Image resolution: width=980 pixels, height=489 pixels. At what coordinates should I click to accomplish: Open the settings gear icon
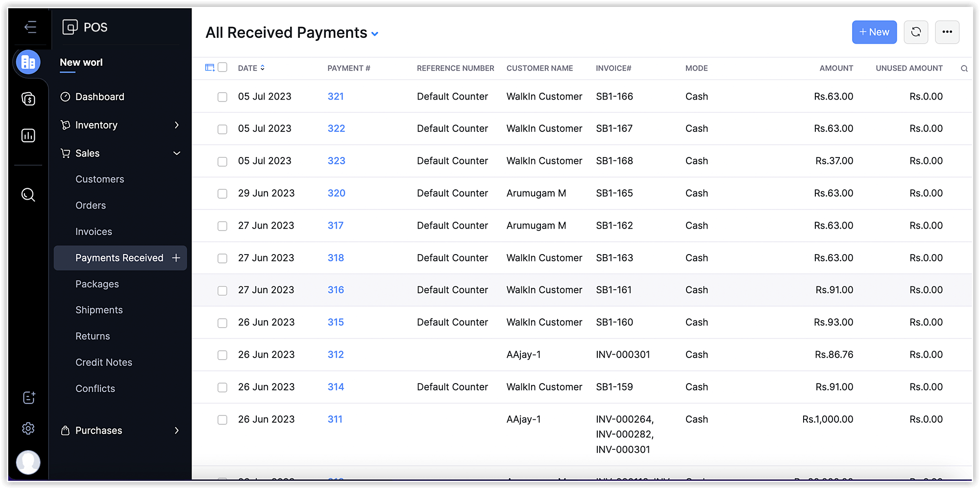(28, 428)
